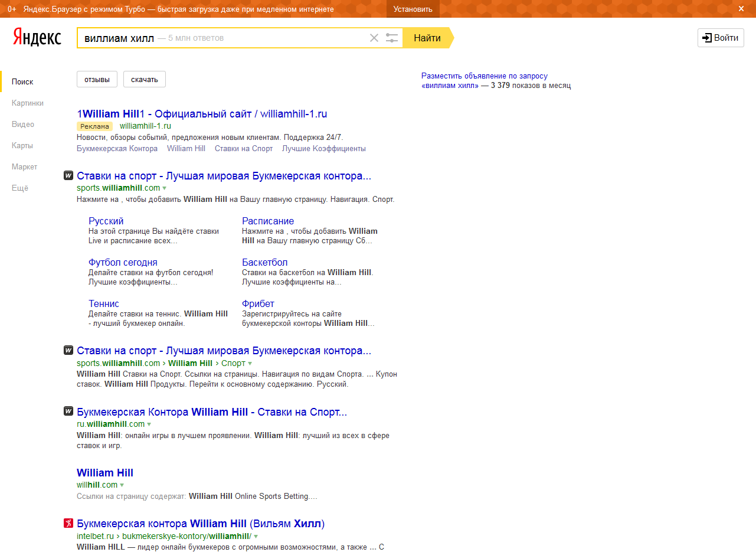This screenshot has width=756, height=552.
Task: Refine search with "скачать" suggestion
Action: click(x=145, y=79)
